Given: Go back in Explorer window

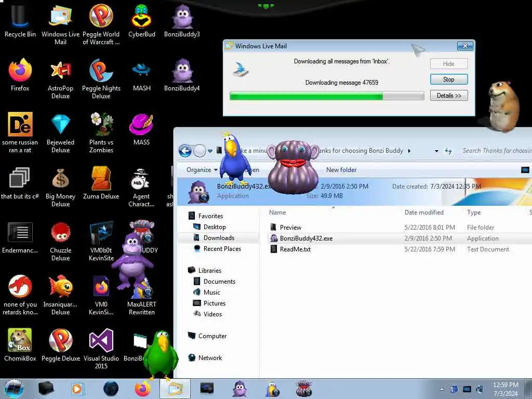Looking at the screenshot, I should 185,151.
